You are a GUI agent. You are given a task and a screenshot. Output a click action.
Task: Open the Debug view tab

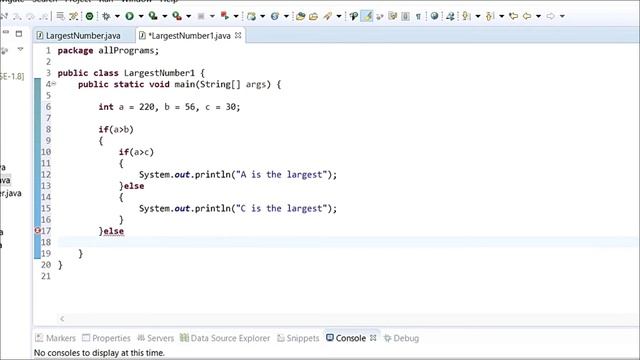pyautogui.click(x=402, y=338)
